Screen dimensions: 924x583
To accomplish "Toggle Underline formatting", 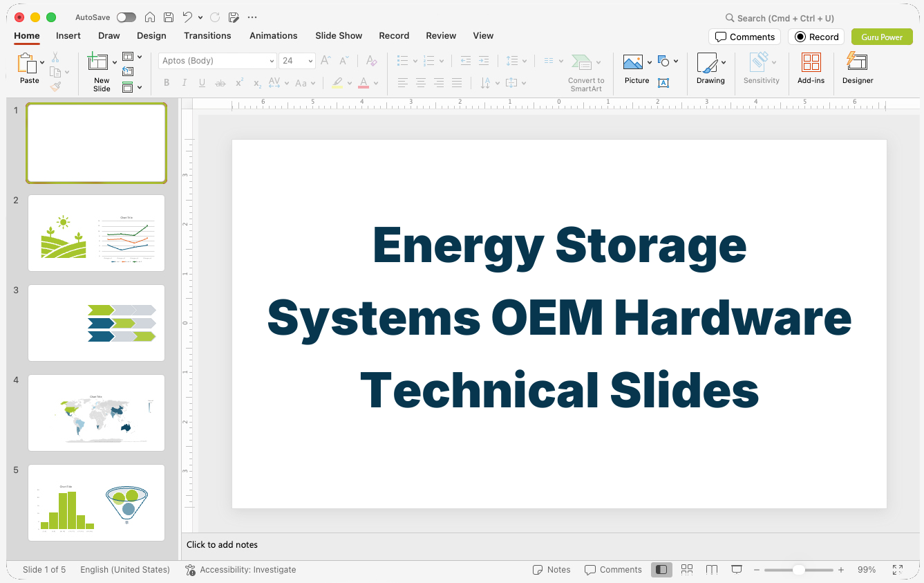I will coord(202,83).
